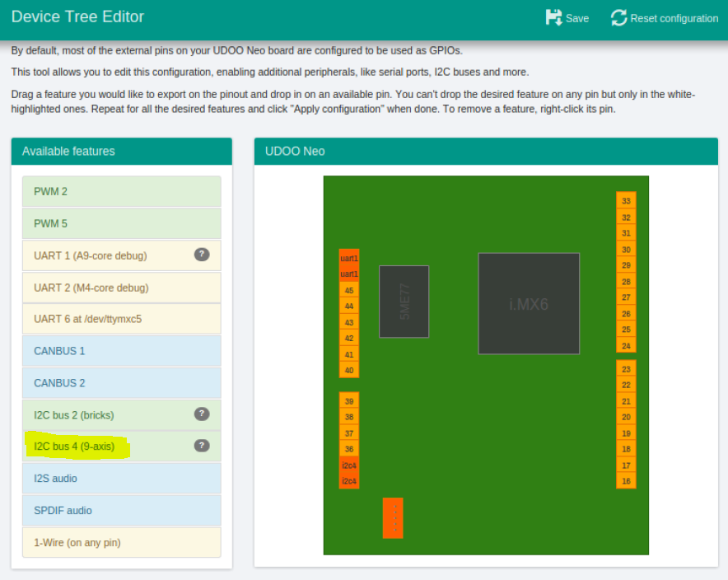Image resolution: width=728 pixels, height=580 pixels.
Task: Open help icon for I2C bus 4
Action: tap(202, 446)
